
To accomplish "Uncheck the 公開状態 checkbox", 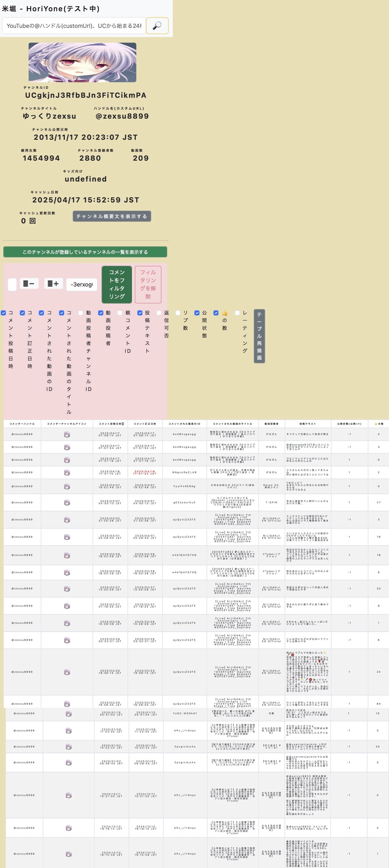I will [197, 313].
